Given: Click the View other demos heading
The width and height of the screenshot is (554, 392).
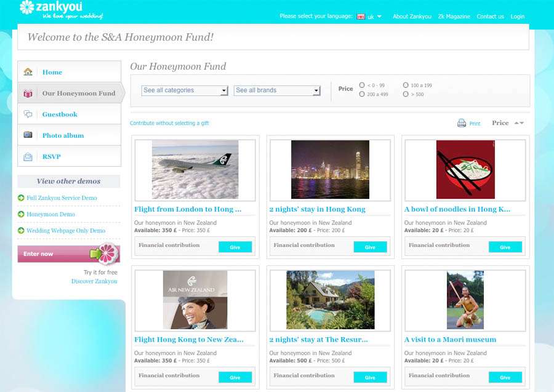Looking at the screenshot, I should click(x=68, y=181).
